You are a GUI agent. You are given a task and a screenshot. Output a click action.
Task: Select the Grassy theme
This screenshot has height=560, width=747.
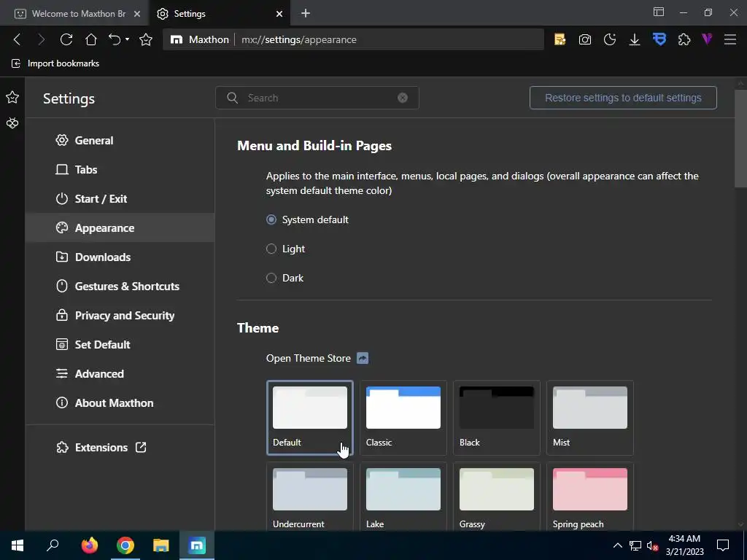pos(496,497)
